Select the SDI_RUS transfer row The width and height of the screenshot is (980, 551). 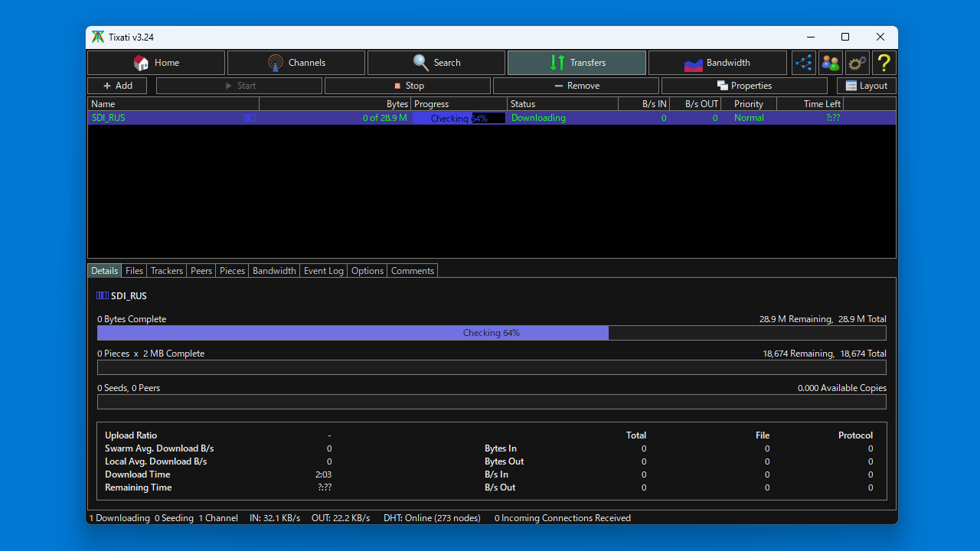[492, 118]
